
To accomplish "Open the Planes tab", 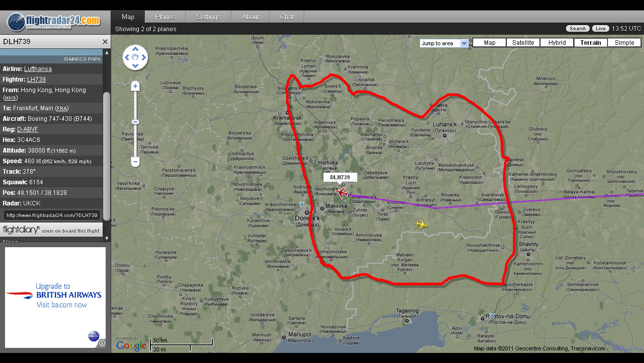I will (x=165, y=17).
